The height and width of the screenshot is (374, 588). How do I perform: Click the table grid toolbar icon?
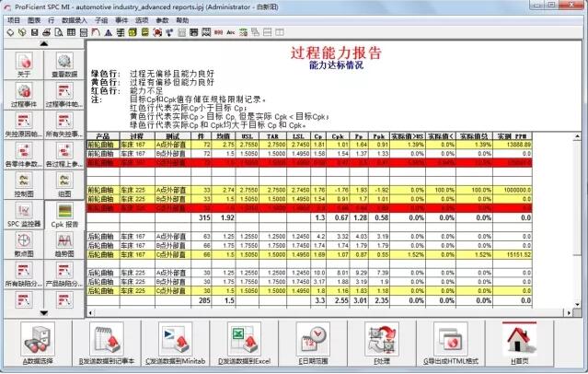point(71,32)
